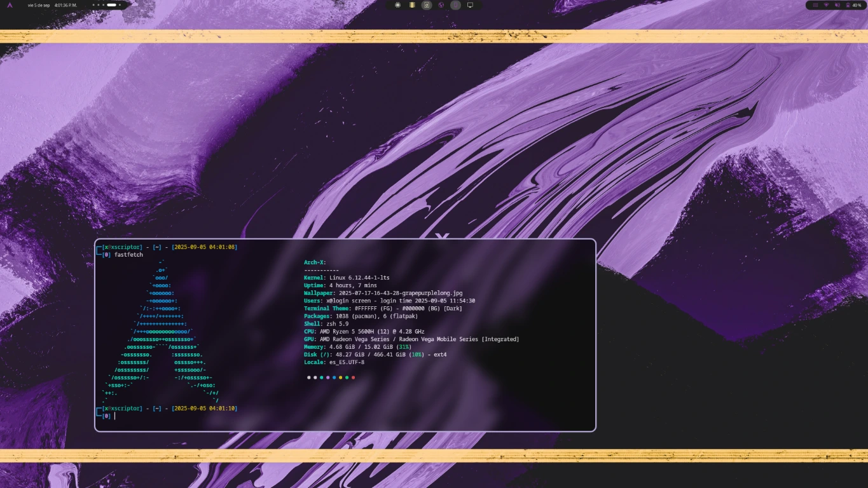The image size is (868, 488).
Task: Open the screenshot tool icon in the top bar
Action: coord(427,5)
